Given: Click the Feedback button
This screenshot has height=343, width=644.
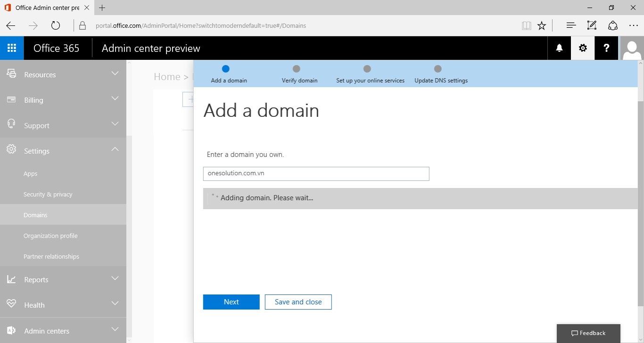Looking at the screenshot, I should (588, 333).
